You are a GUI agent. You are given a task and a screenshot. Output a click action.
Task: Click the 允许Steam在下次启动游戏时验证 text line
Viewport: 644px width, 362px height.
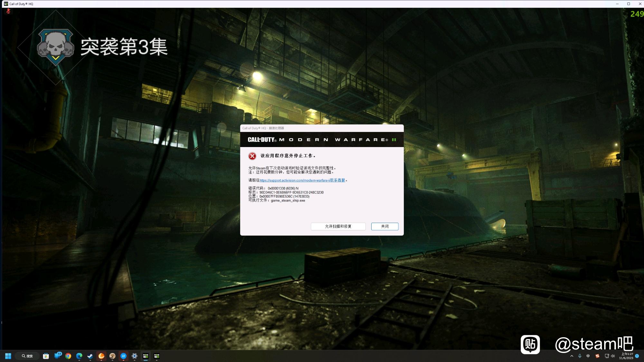[x=292, y=168]
